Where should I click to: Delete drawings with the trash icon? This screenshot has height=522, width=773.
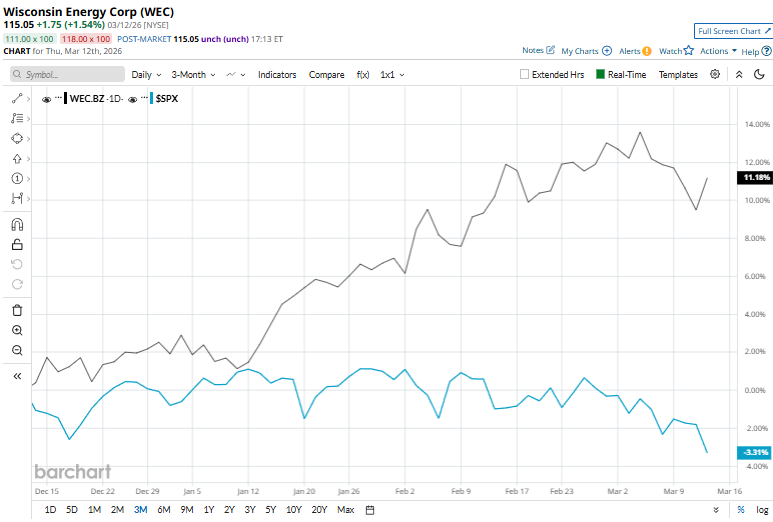[x=17, y=310]
